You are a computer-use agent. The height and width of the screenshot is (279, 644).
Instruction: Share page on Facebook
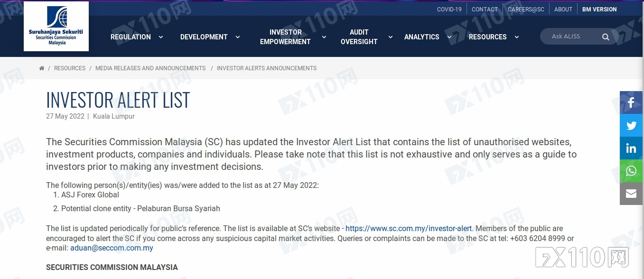(x=631, y=102)
